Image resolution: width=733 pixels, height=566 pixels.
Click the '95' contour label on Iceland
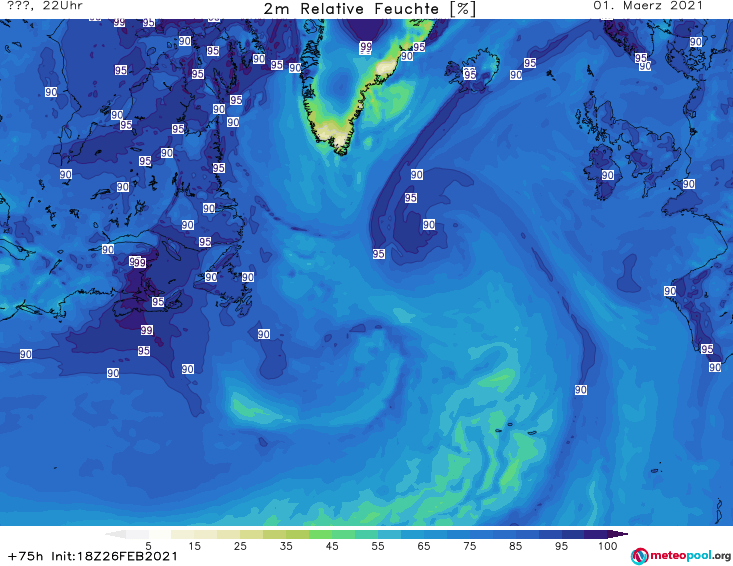point(469,73)
